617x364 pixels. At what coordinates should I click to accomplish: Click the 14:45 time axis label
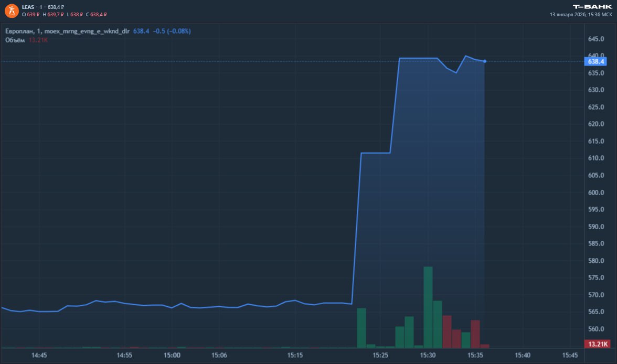[x=39, y=356]
